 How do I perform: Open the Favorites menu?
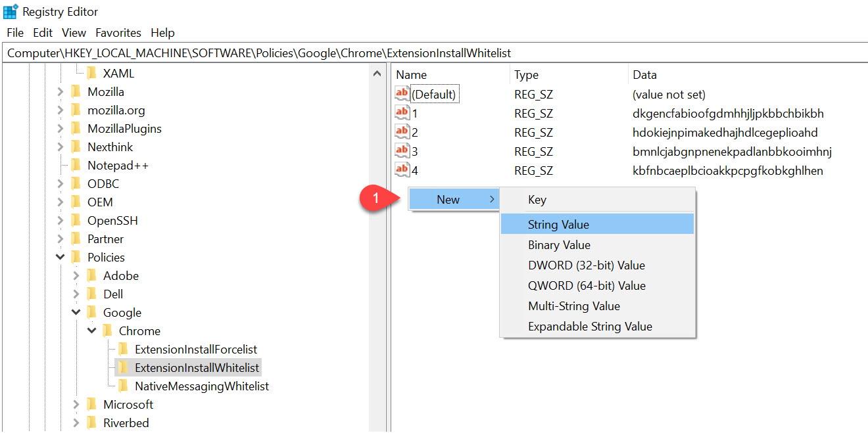pyautogui.click(x=118, y=32)
